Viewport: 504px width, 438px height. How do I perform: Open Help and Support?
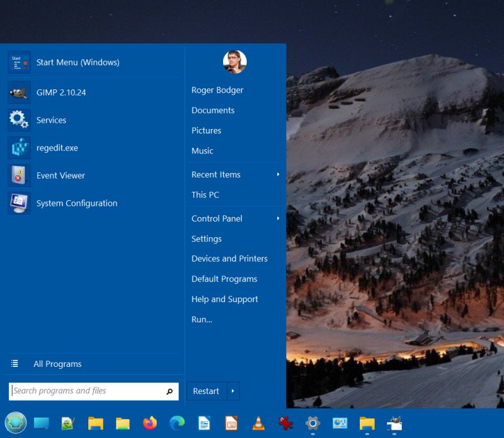coord(225,299)
